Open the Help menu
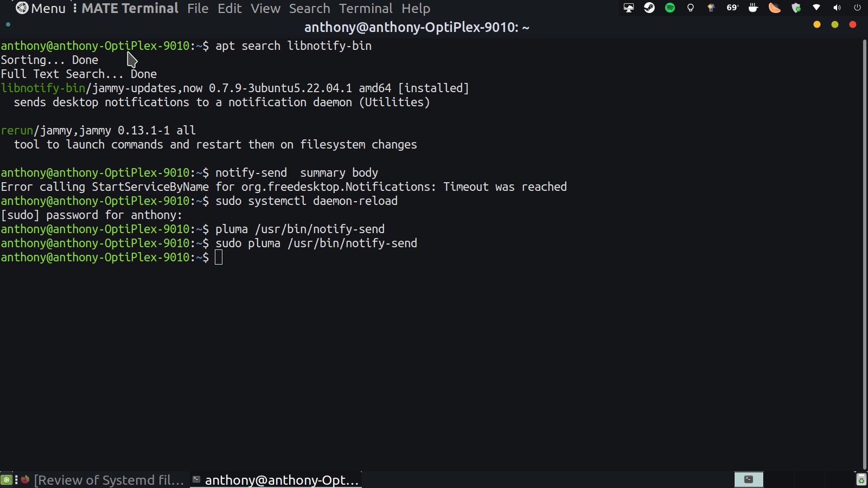The height and width of the screenshot is (488, 868). 416,8
